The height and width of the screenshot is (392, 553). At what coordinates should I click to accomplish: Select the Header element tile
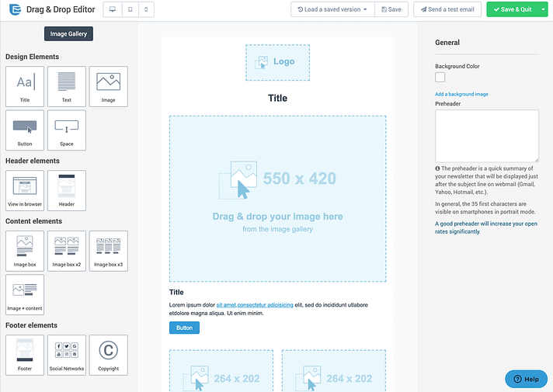[67, 190]
